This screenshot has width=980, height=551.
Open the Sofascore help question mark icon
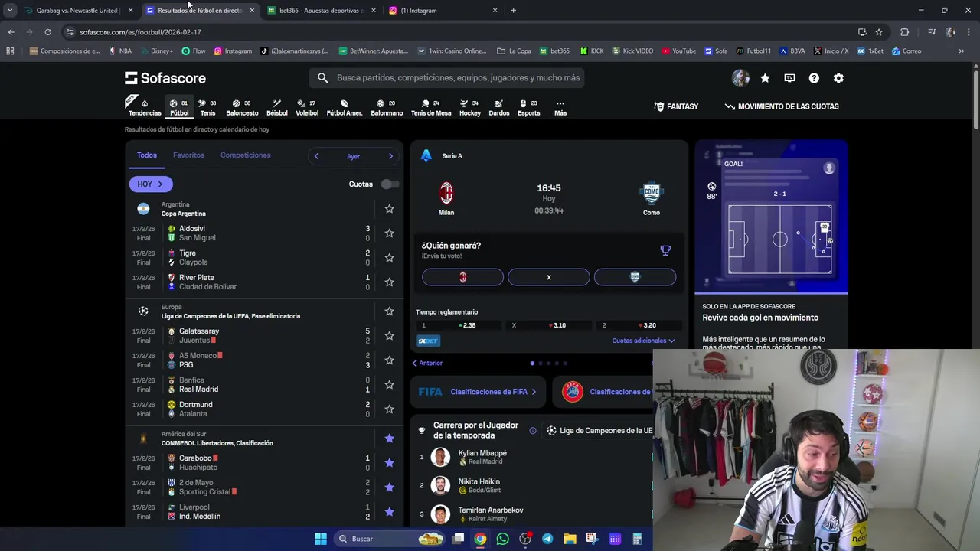(814, 78)
